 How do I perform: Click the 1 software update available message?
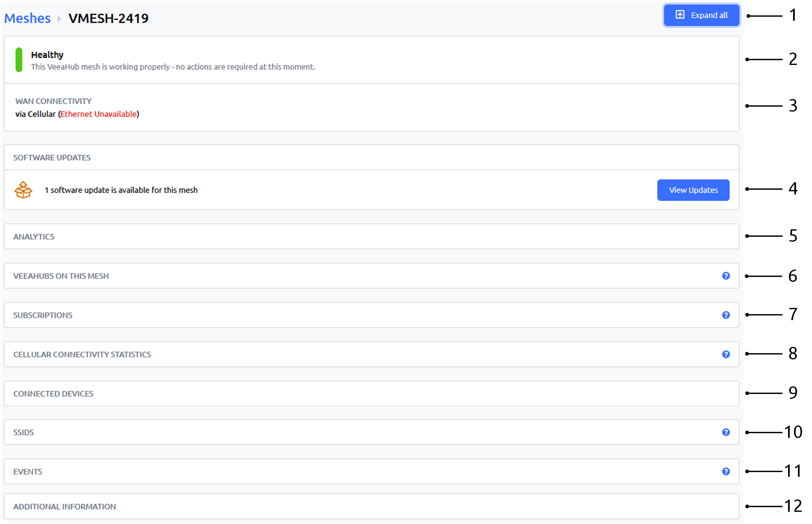click(121, 190)
